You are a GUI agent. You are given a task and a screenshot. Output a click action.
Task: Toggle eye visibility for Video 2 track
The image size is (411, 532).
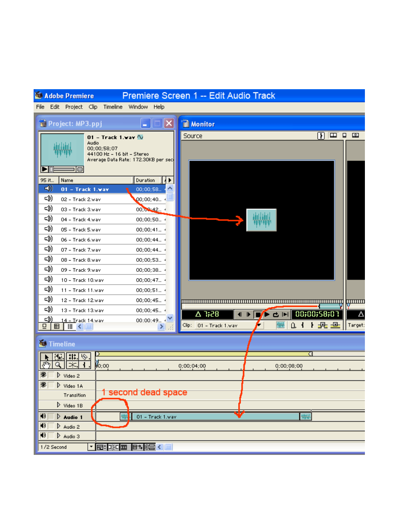pos(43,375)
